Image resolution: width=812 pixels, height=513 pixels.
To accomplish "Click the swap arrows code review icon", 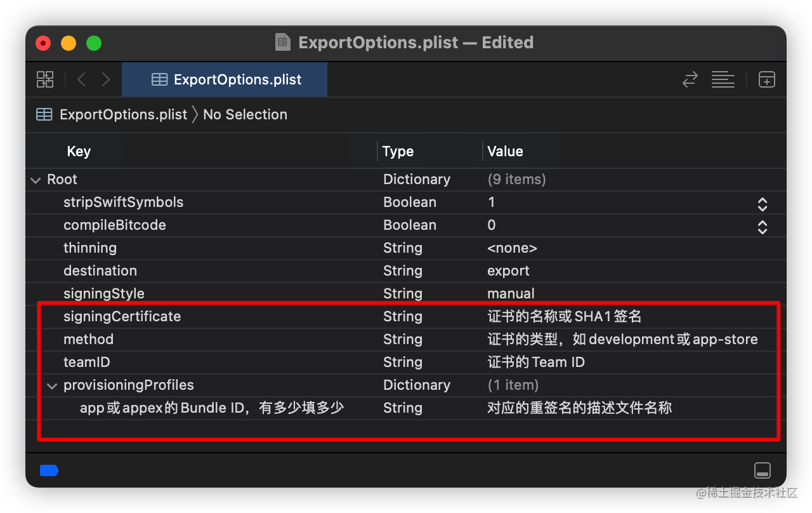I will click(x=690, y=79).
